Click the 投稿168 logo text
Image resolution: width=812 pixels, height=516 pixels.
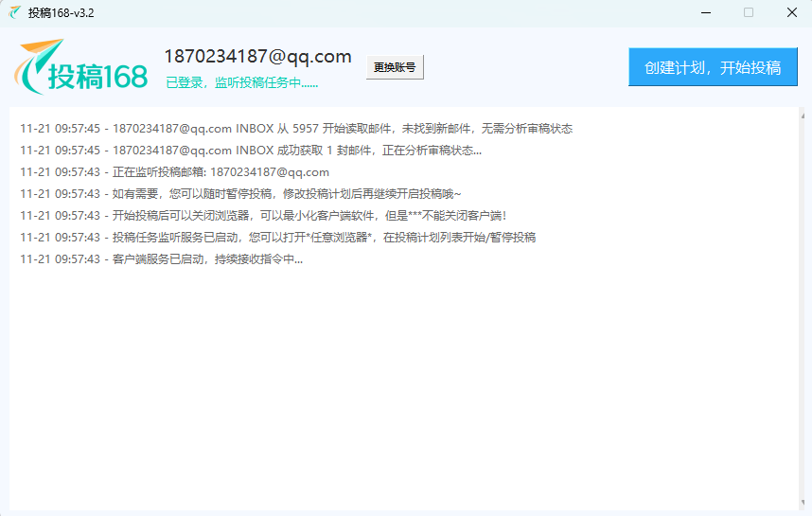97,78
